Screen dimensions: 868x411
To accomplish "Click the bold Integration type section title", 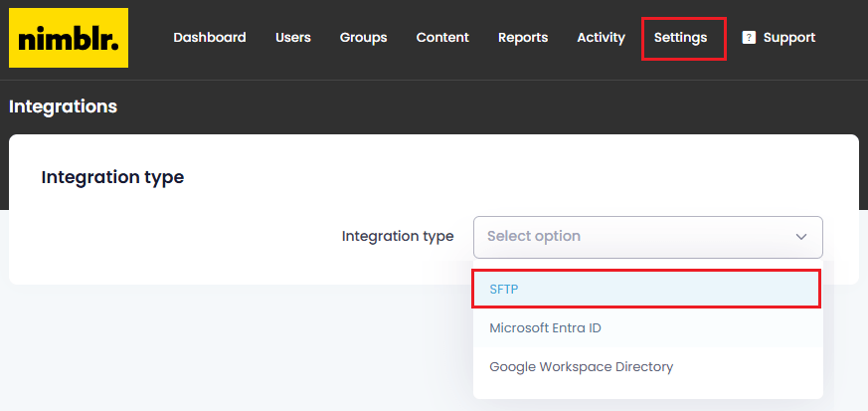I will pos(112,177).
